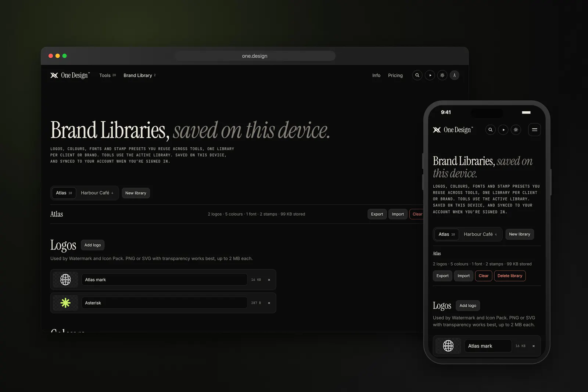Toggle light theme with desktop sun icon
Image resolution: width=588 pixels, height=392 pixels.
coord(442,75)
